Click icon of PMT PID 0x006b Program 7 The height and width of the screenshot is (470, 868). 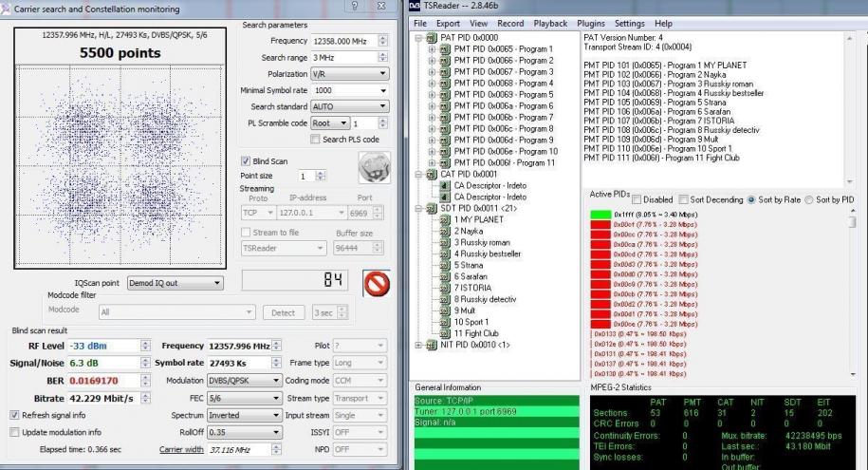tap(445, 118)
